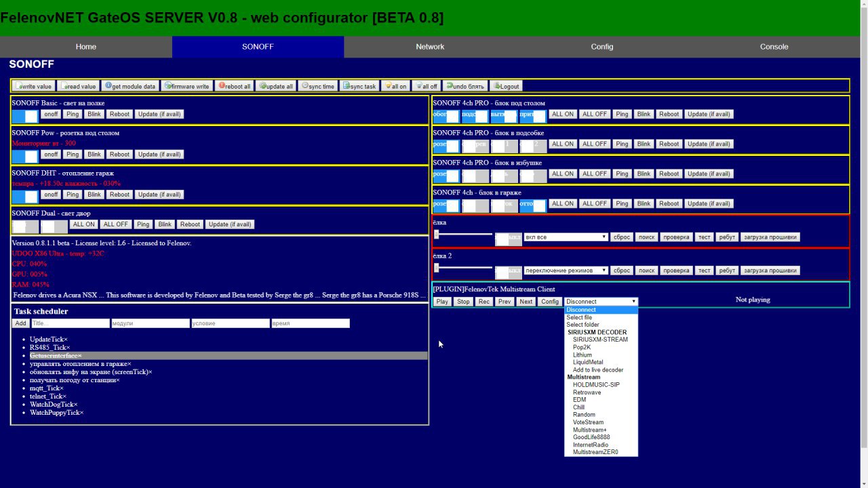This screenshot has width=868, height=488.
Task: Toggle the SONOFF Basic свет на полке switch
Action: pyautogui.click(x=25, y=116)
